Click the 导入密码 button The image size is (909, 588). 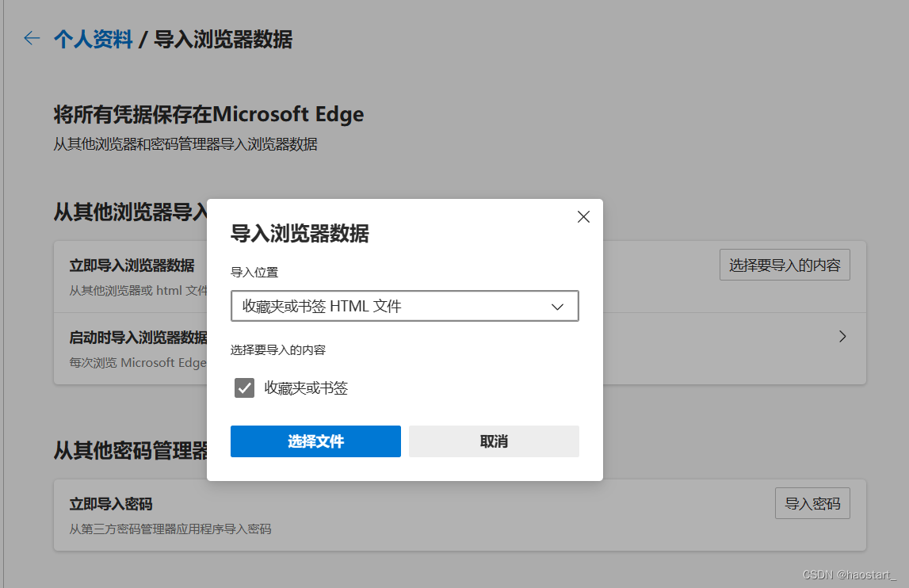click(812, 503)
